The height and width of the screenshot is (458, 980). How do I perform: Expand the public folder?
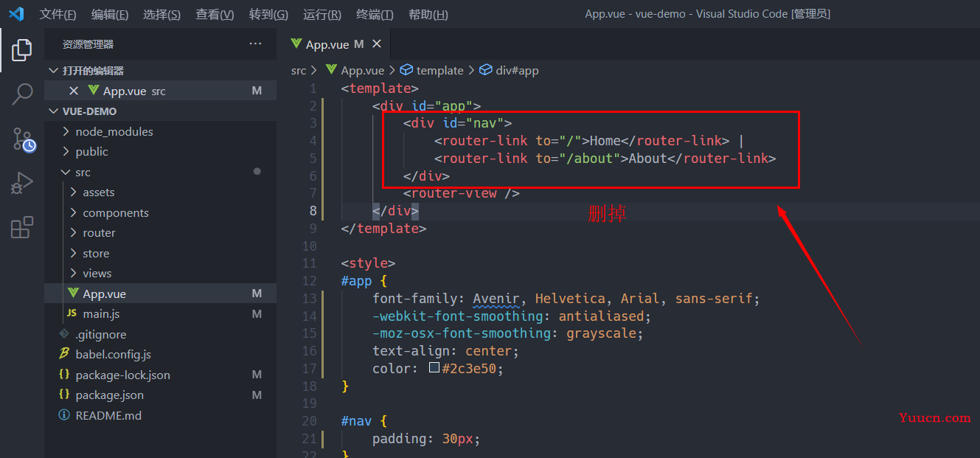pos(160,151)
